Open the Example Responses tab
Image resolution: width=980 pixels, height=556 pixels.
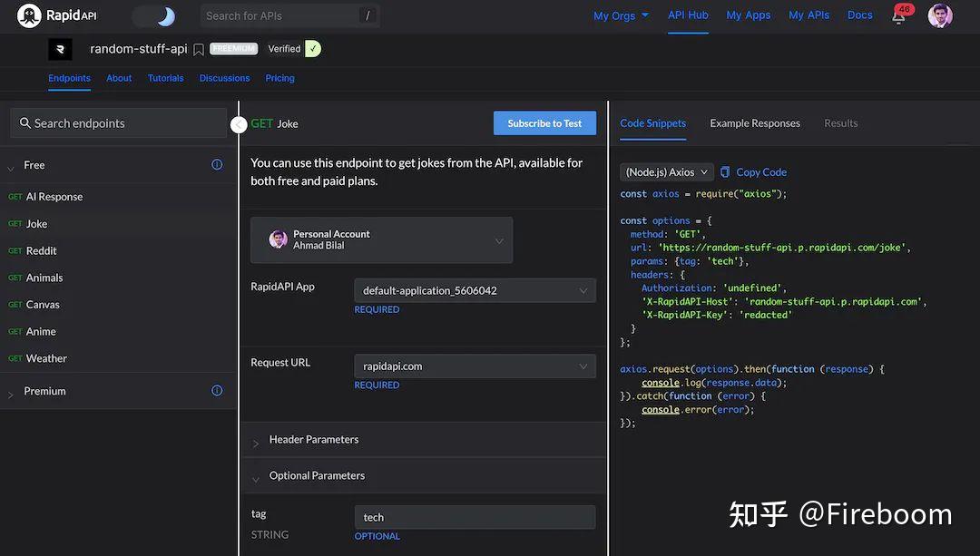(755, 123)
